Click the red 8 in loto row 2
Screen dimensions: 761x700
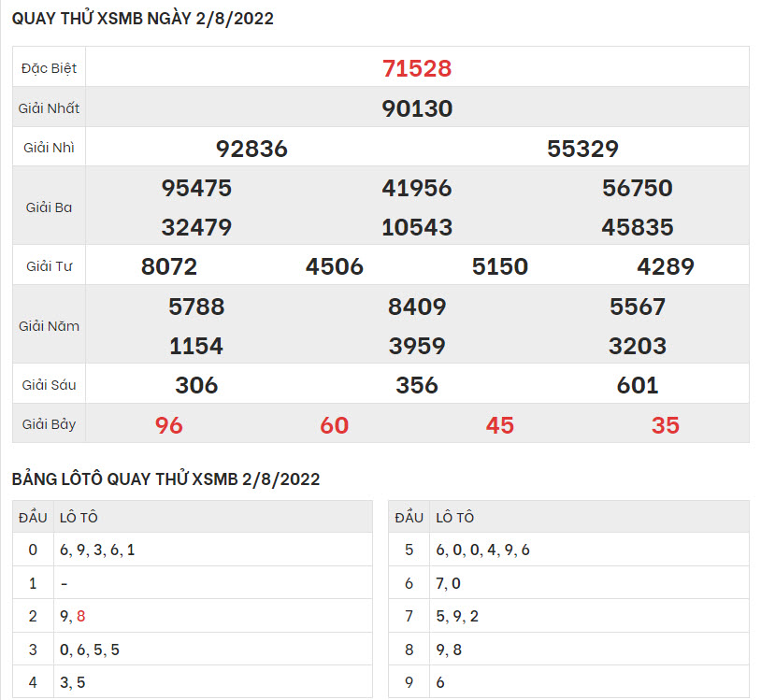81,616
